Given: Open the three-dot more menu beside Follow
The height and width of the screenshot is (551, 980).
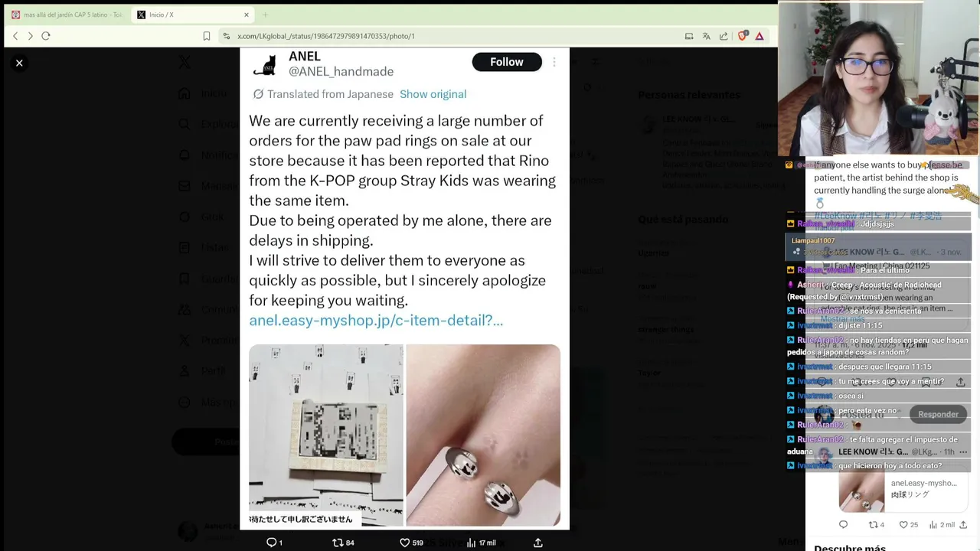Looking at the screenshot, I should click(554, 62).
